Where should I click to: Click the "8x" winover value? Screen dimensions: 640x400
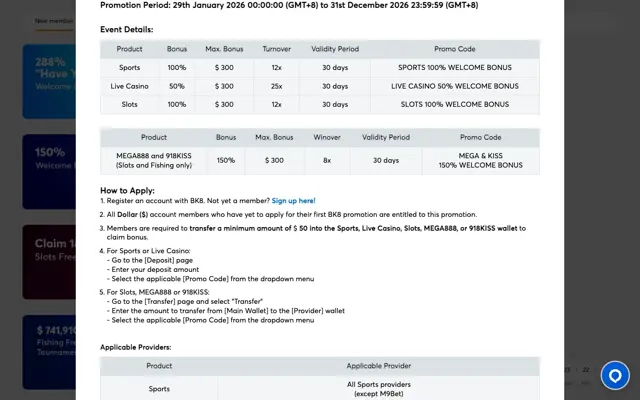pyautogui.click(x=327, y=160)
